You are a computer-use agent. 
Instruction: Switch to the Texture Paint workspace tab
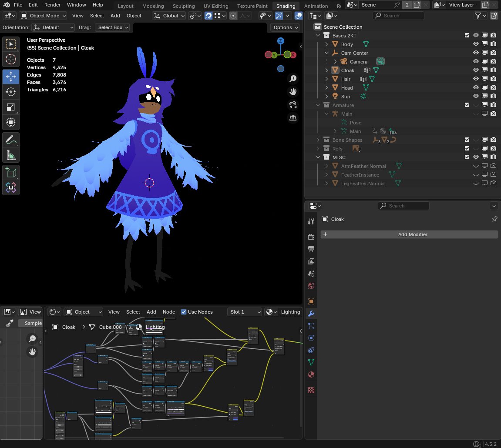pos(252,6)
